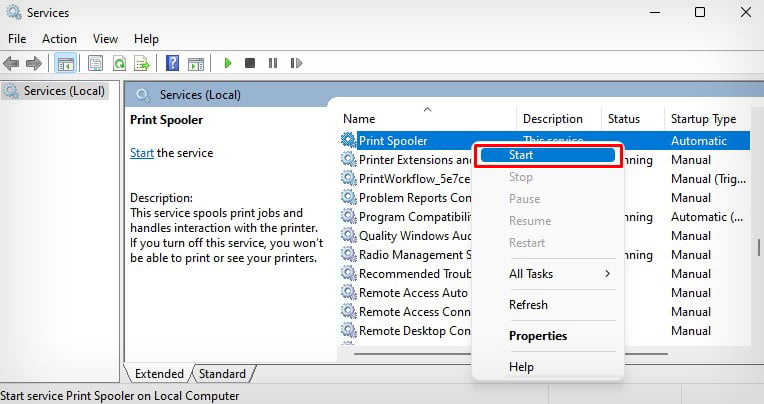Click the vertical scrollbar thumb of services list
This screenshot has width=764, height=404.
click(759, 248)
